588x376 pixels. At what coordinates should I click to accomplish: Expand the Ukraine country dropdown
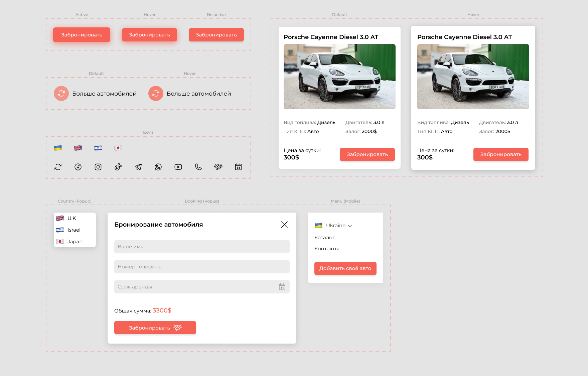tap(350, 226)
